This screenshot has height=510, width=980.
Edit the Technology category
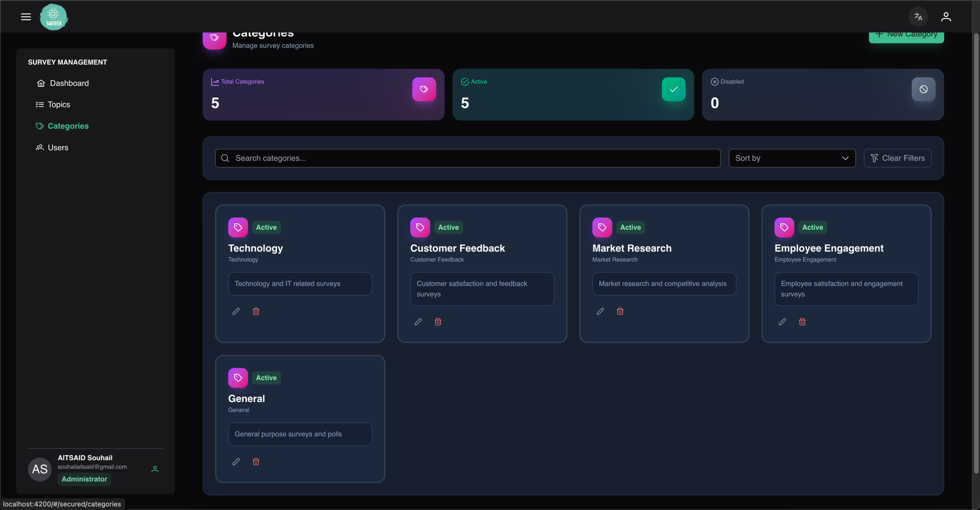point(236,311)
